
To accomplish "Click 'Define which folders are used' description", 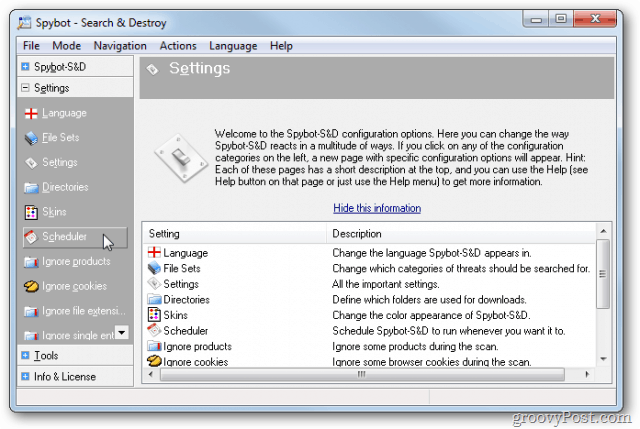I will point(429,299).
